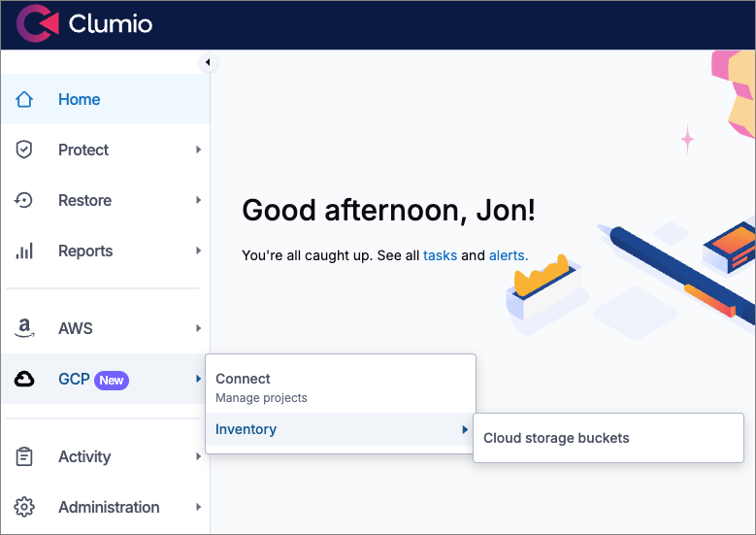Expand the Reports submenu arrow
Screen dimensions: 756x535
[198, 251]
